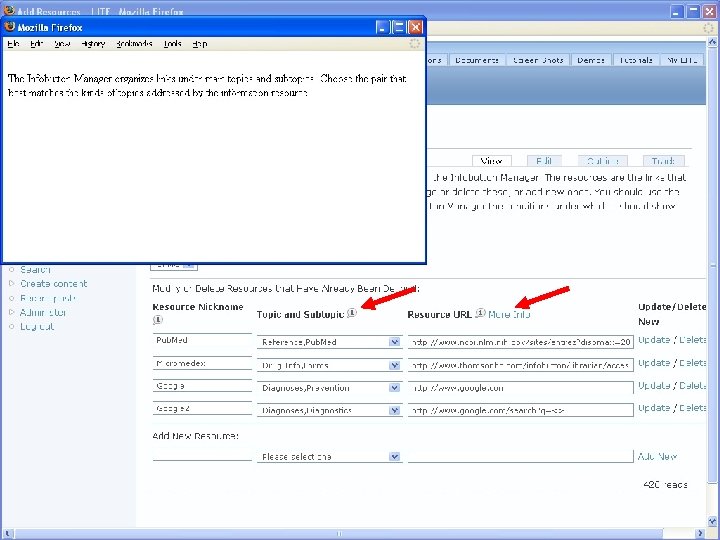Click the www.google.com URL field

[521, 388]
